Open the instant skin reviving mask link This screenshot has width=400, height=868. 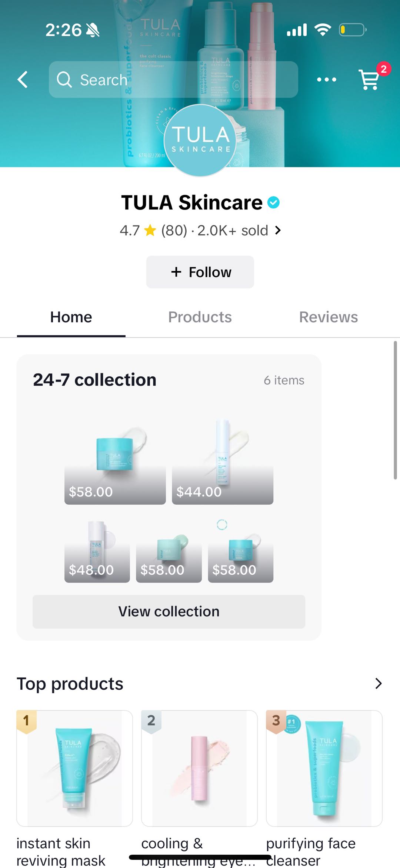click(x=61, y=851)
